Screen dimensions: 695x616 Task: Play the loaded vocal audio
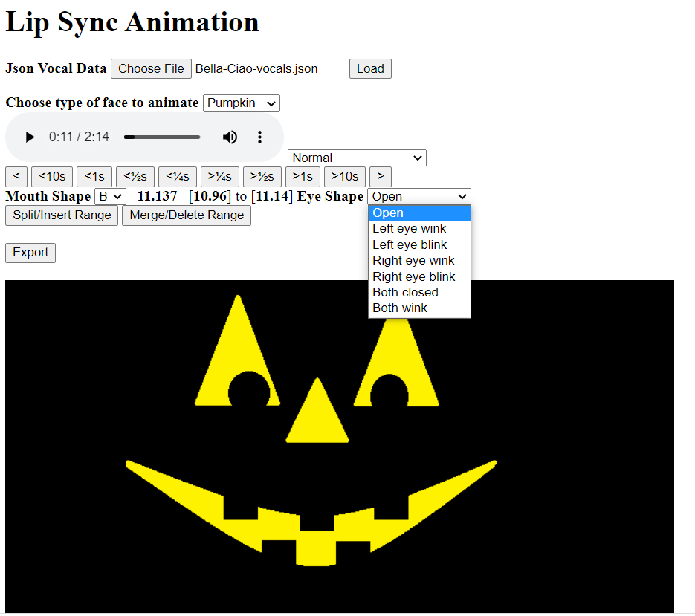pyautogui.click(x=30, y=137)
